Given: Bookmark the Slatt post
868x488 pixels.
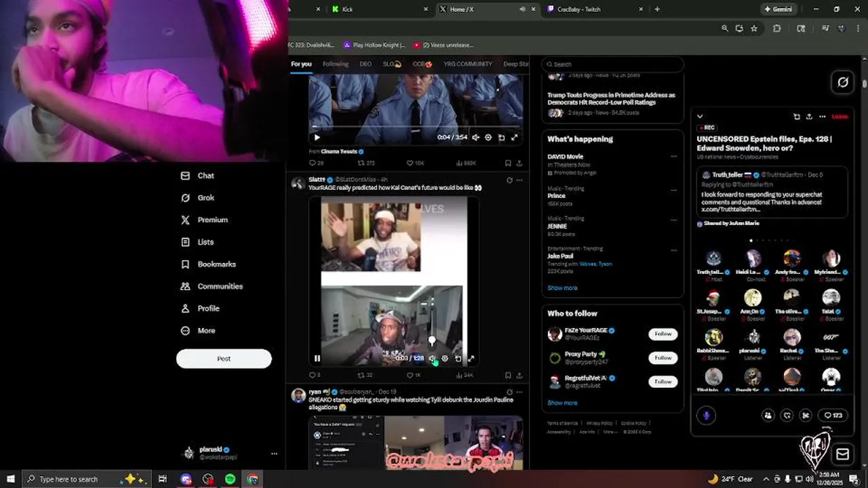Looking at the screenshot, I should click(x=508, y=375).
